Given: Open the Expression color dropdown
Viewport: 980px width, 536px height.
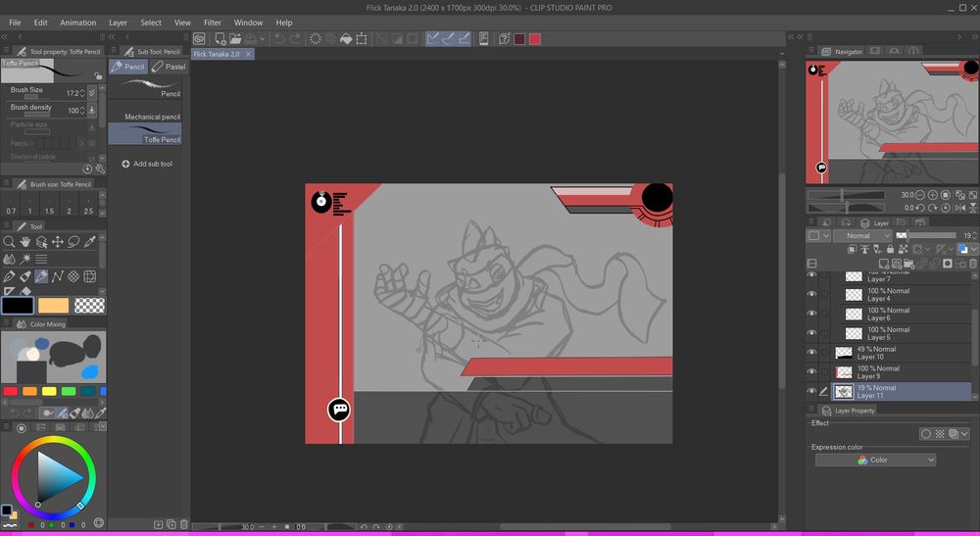Looking at the screenshot, I should (875, 460).
